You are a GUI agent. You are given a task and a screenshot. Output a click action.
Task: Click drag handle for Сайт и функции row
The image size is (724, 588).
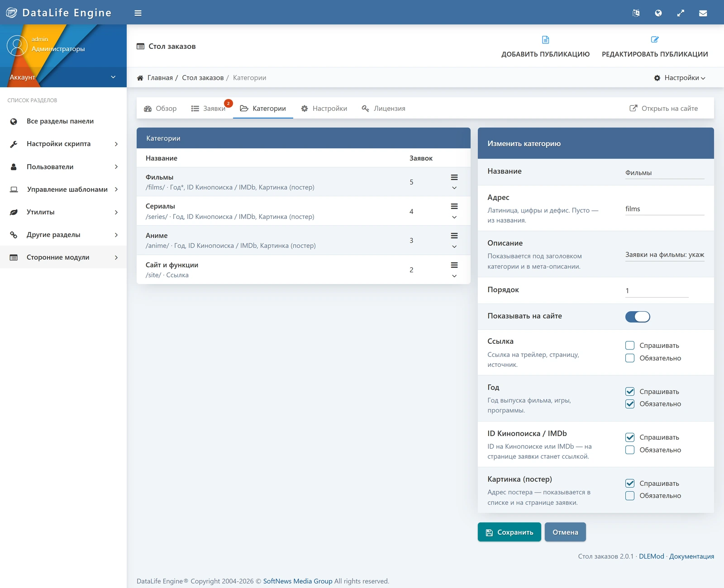point(454,265)
